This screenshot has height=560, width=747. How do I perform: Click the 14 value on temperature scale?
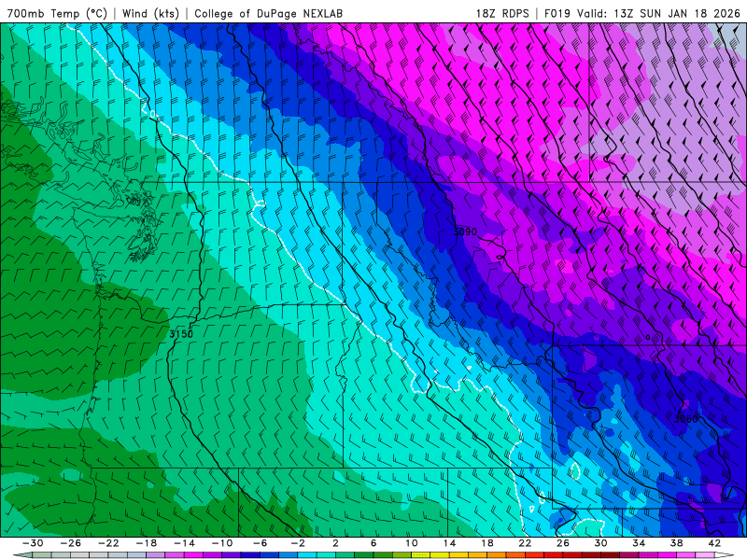tap(449, 543)
